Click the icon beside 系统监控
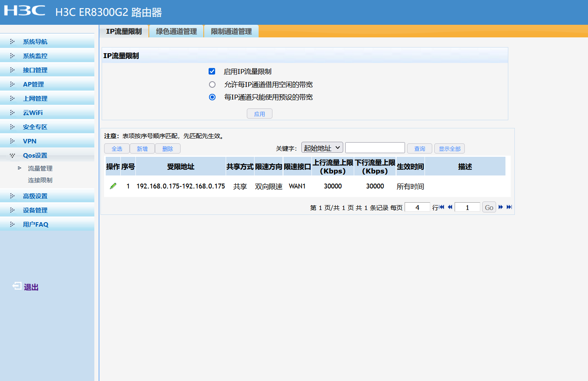Screen dimensions: 588x381 (x=12, y=56)
